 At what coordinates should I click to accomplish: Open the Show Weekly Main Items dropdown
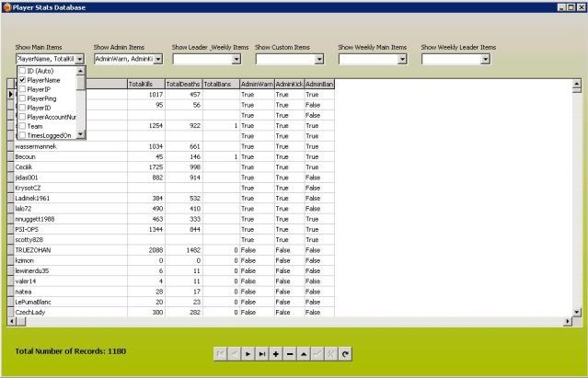(402, 59)
